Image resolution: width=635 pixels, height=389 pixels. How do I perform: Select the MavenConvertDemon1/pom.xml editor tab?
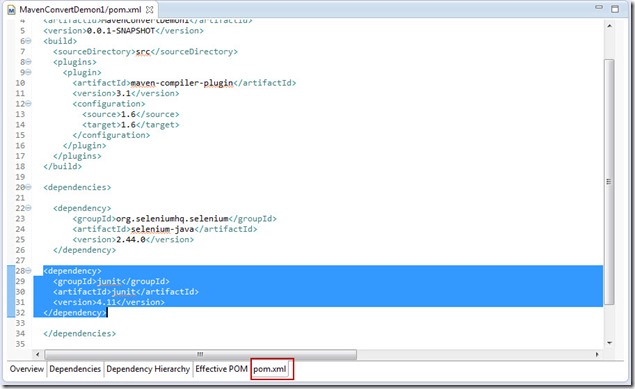tap(80, 10)
